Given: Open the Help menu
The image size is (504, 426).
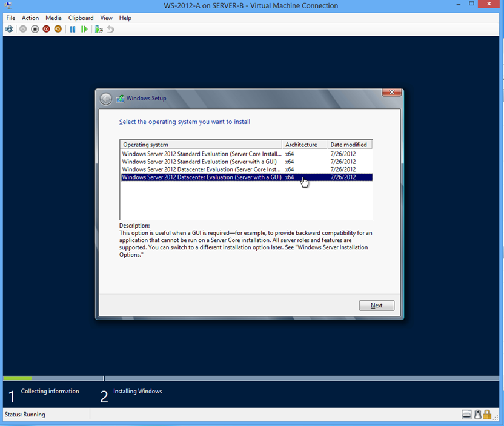Looking at the screenshot, I should click(x=125, y=18).
